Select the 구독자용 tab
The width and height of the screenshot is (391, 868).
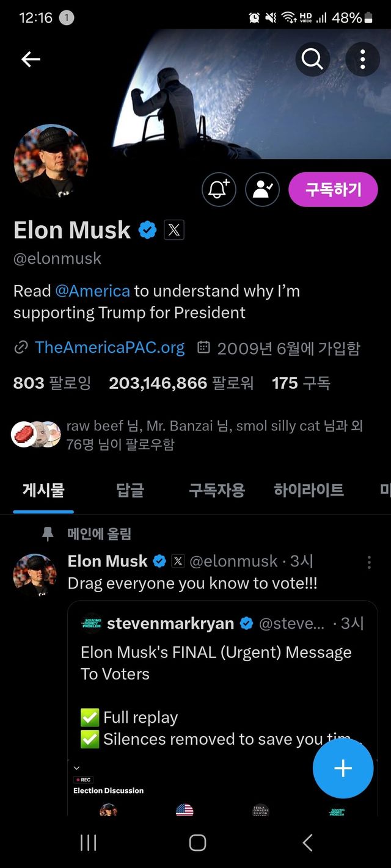pyautogui.click(x=217, y=490)
